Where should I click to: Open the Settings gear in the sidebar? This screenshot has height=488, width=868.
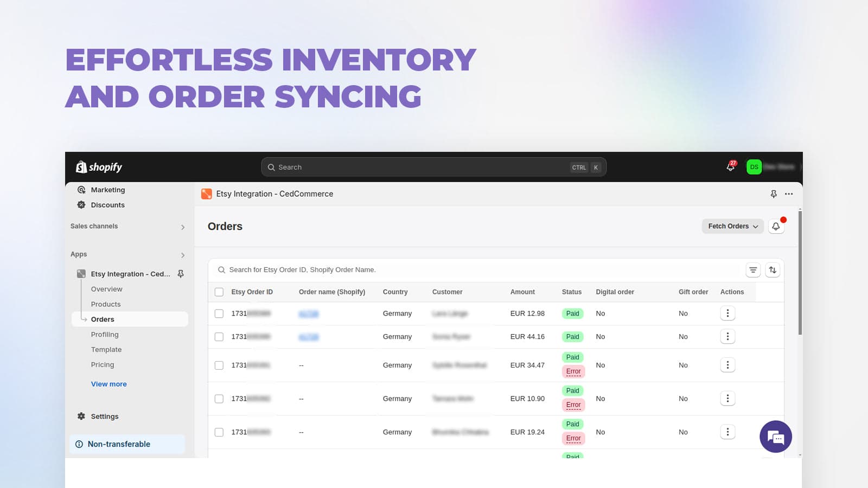81,416
